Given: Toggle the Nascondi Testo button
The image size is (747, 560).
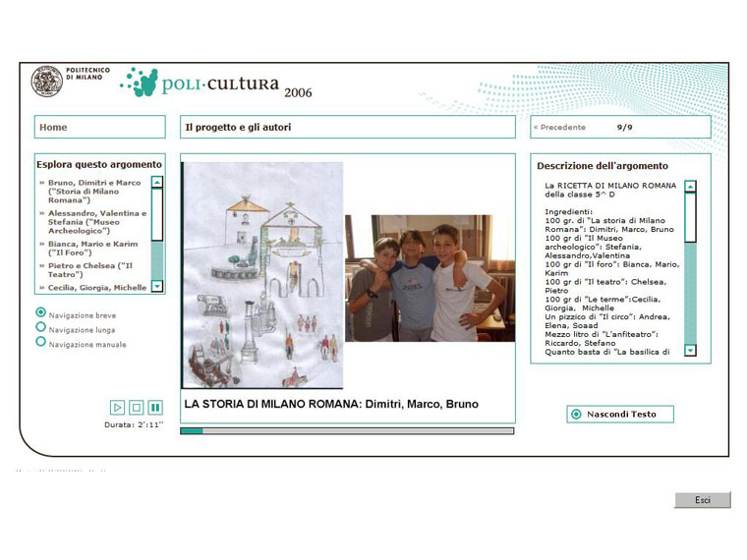Looking at the screenshot, I should pos(620,415).
